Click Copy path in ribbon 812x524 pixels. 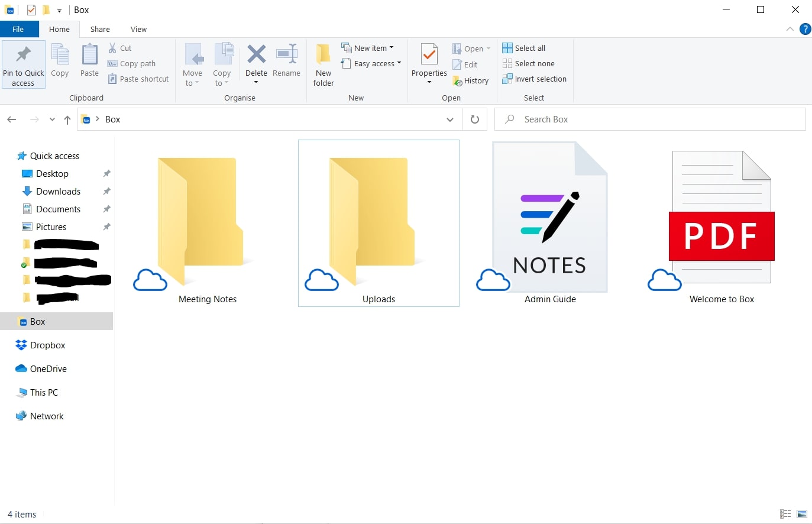tap(131, 63)
